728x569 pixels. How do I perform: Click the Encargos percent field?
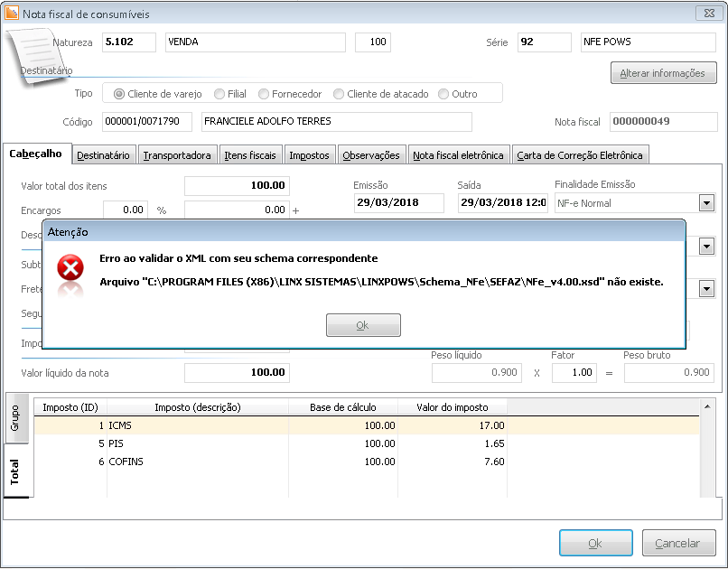[x=126, y=210]
